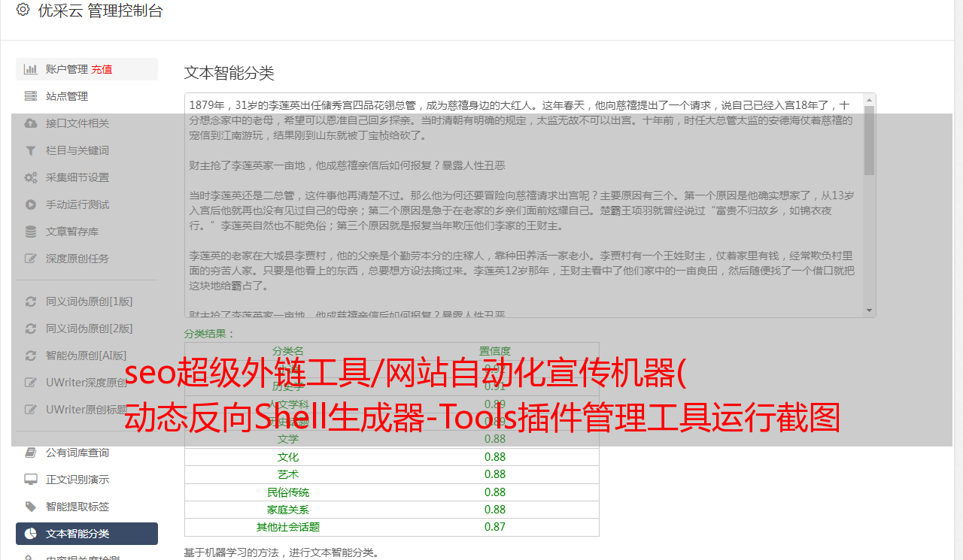Click the refresh icon for 同义词伪原创[1版]

(x=30, y=301)
